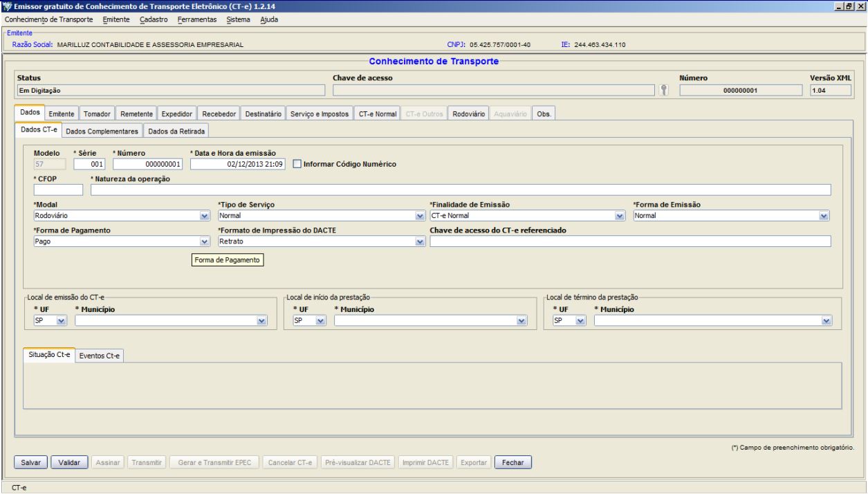
Task: Open the Emitente menu in the menu bar
Action: (x=116, y=19)
